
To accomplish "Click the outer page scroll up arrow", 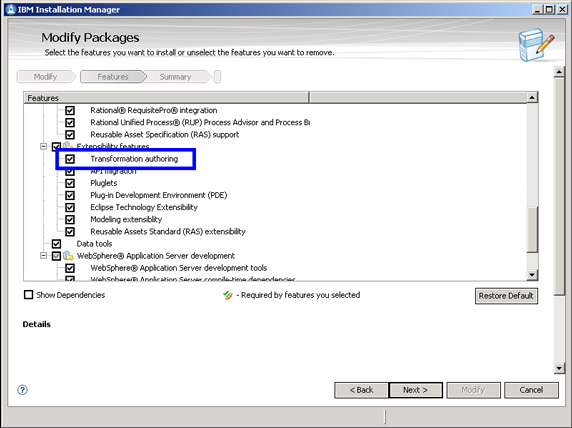I will (559, 72).
